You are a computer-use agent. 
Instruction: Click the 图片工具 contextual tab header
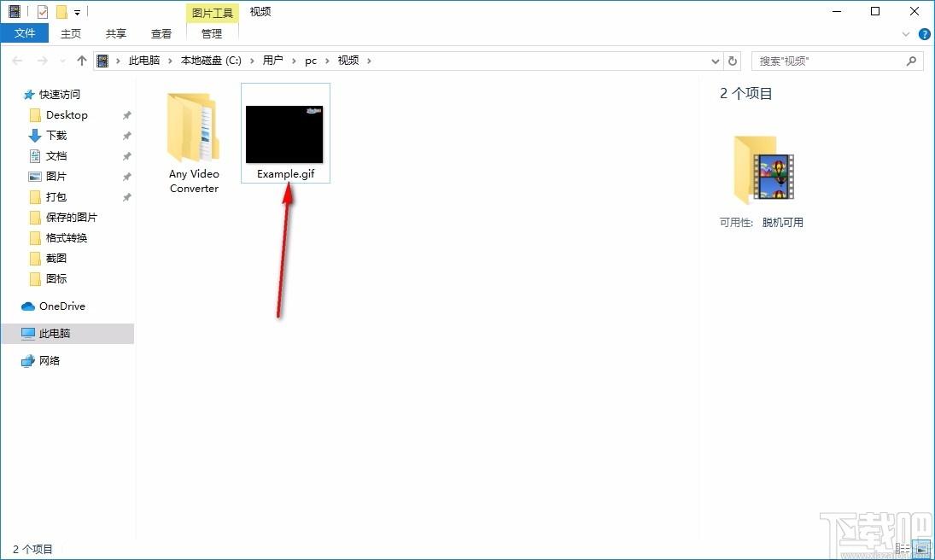pos(213,13)
